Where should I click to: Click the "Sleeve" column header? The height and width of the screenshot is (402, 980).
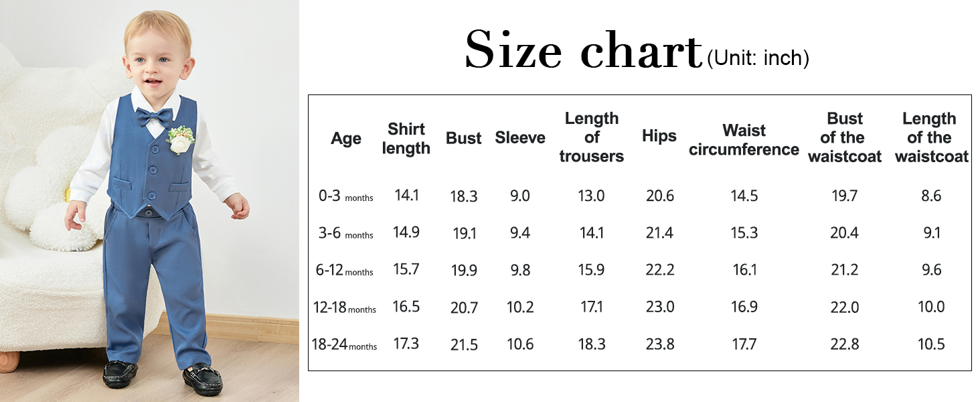tap(520, 138)
